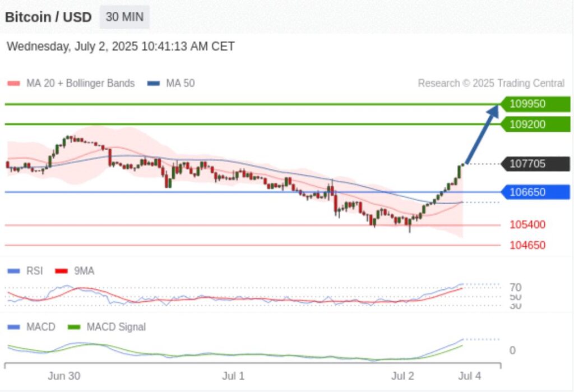Click the MACD blue legend marker
This screenshot has height=392, width=574.
click(x=13, y=327)
